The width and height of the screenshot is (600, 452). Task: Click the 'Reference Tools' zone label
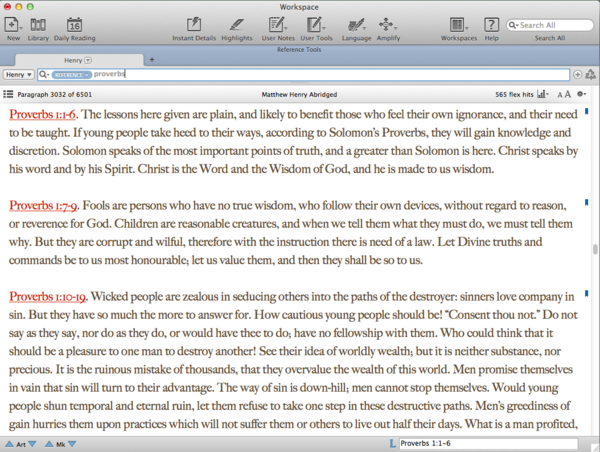click(x=299, y=49)
